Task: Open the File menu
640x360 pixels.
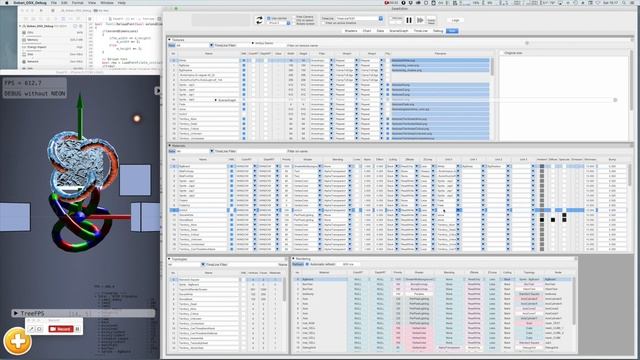Action: tap(54, 2)
